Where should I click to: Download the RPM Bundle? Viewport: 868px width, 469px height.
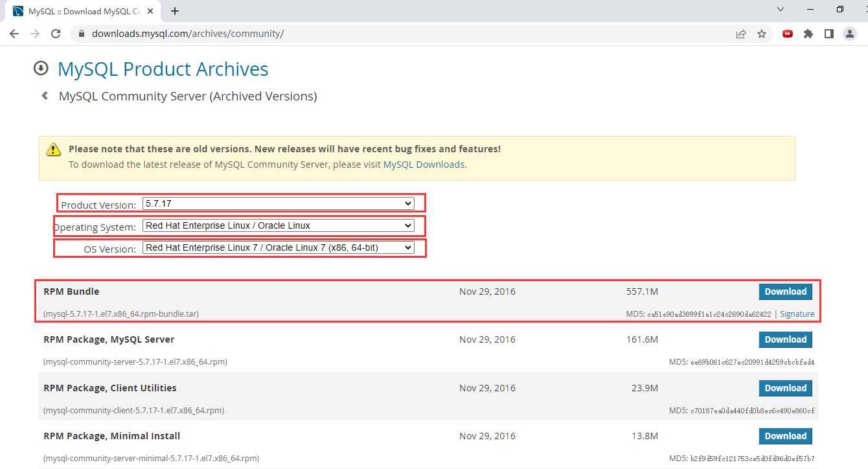tap(785, 292)
